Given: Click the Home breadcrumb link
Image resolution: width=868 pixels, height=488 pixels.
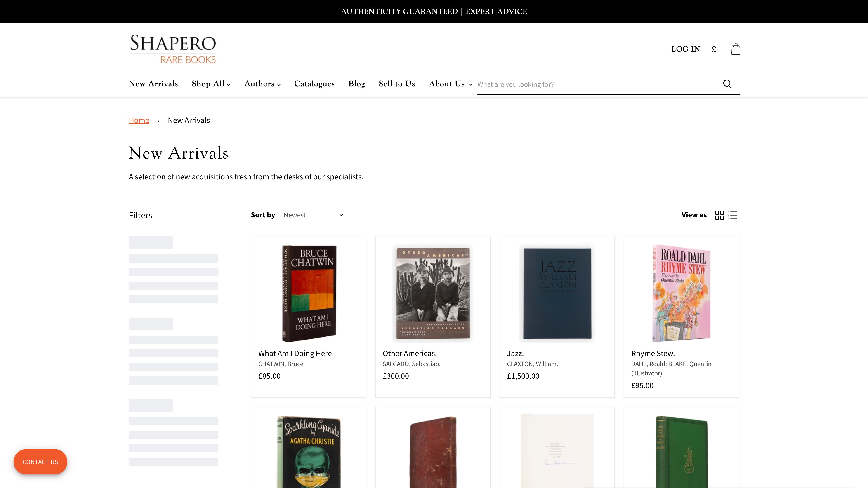Looking at the screenshot, I should pyautogui.click(x=139, y=120).
